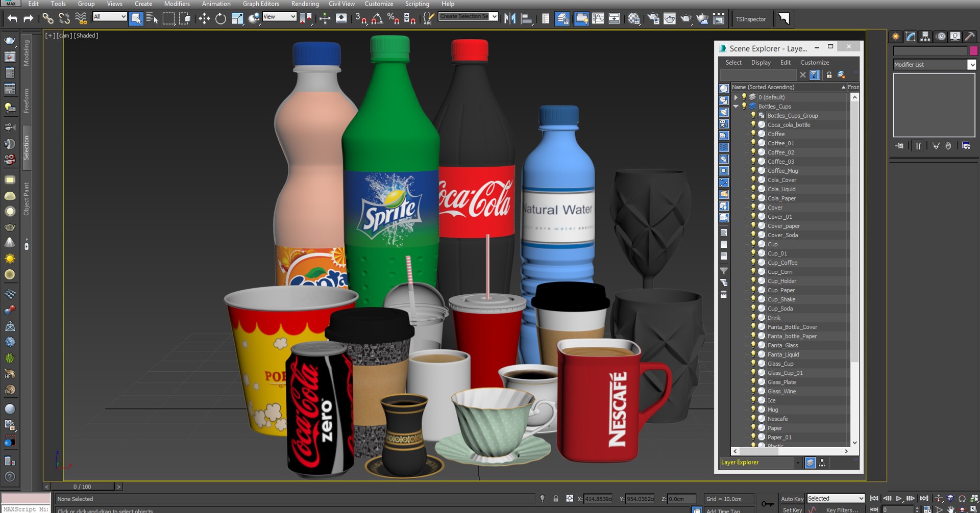Open Key Filters dialog
Image resolution: width=980 pixels, height=513 pixels.
click(842, 509)
